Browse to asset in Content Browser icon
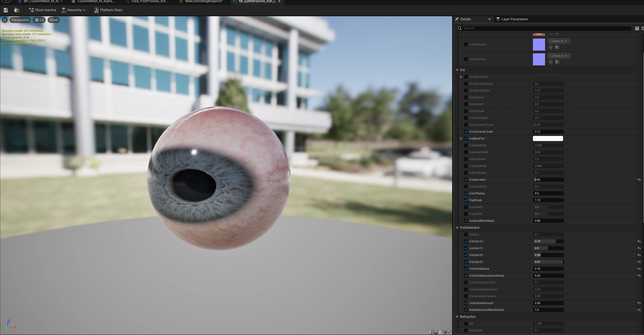The image size is (644, 335). click(17, 10)
